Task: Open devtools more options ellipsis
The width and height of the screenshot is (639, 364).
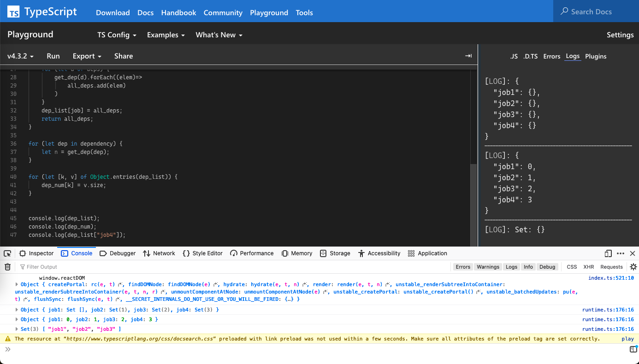Action: [x=621, y=253]
